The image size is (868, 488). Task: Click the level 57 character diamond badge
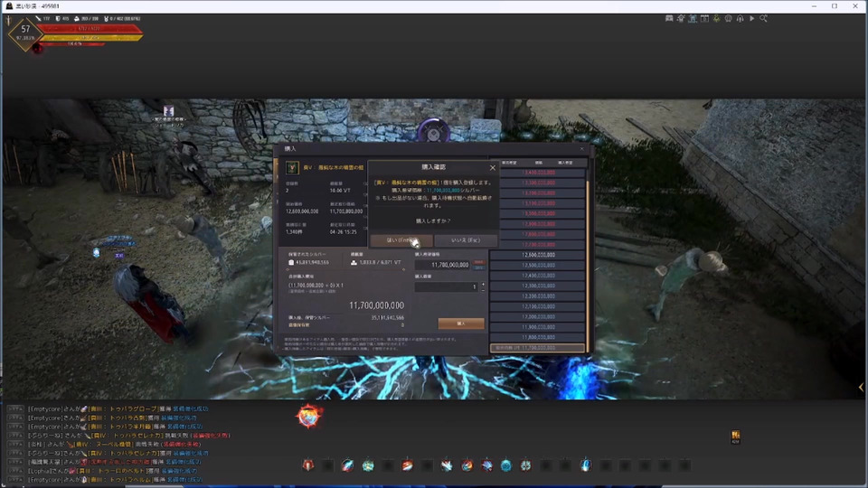(x=25, y=33)
